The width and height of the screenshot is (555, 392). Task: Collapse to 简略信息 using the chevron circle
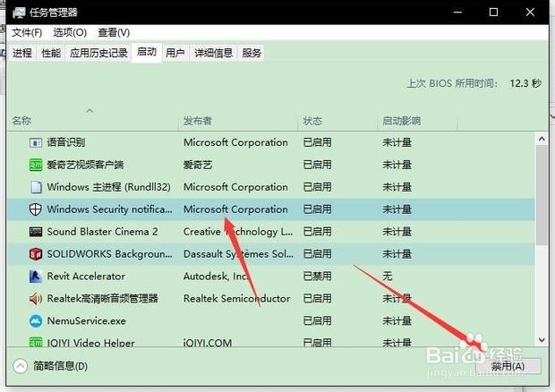point(21,366)
